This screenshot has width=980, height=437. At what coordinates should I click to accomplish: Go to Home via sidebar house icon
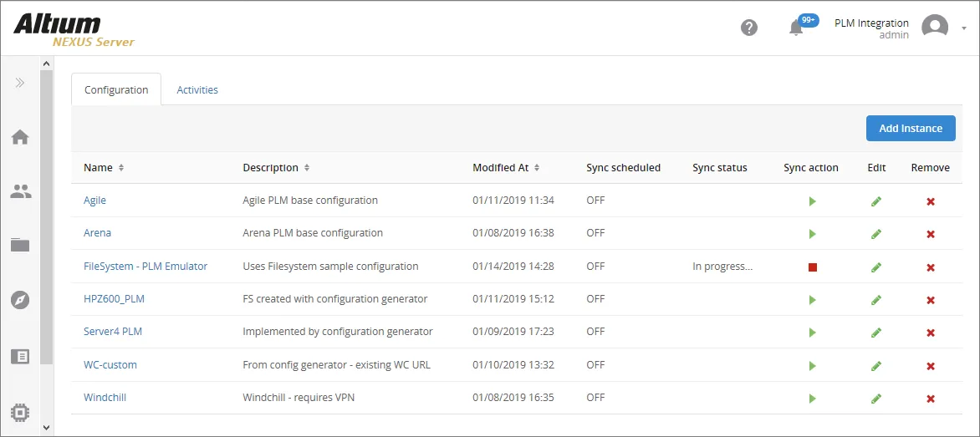pyautogui.click(x=20, y=137)
